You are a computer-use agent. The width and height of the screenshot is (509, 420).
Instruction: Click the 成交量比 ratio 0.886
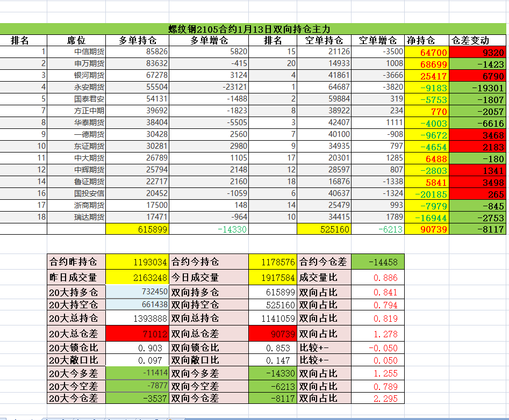click(x=378, y=277)
